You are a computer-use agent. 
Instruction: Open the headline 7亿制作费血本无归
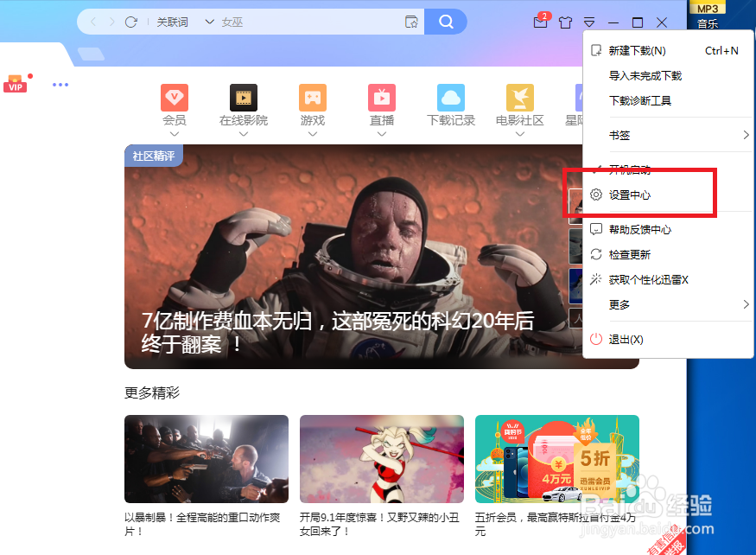[338, 333]
